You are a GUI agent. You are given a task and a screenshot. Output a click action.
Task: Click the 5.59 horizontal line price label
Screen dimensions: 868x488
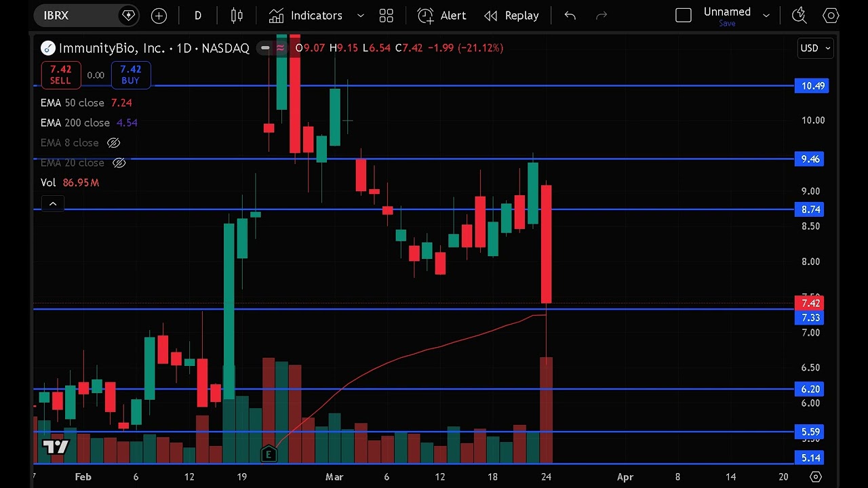810,432
